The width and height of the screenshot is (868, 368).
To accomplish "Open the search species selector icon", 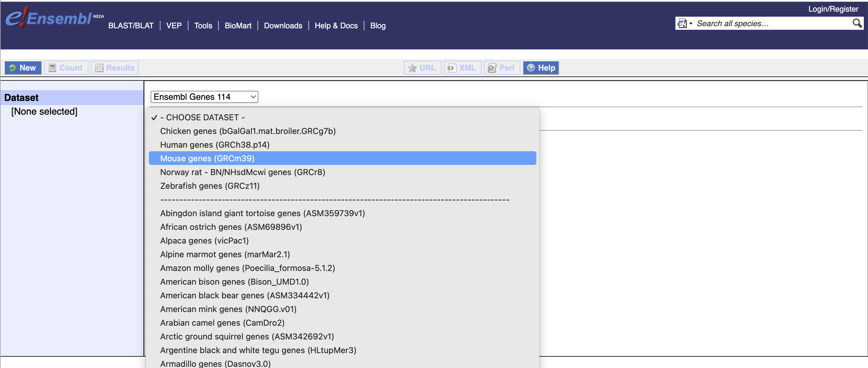I will coord(684,23).
